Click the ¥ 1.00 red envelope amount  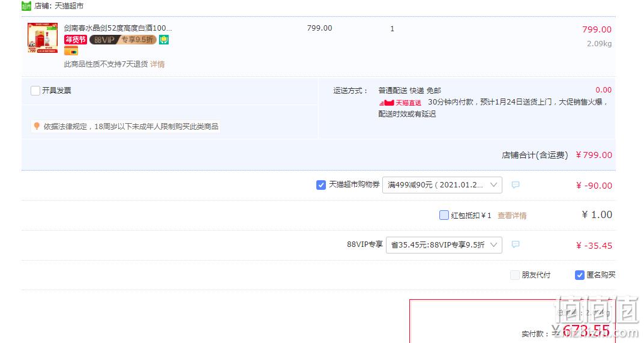pyautogui.click(x=597, y=214)
